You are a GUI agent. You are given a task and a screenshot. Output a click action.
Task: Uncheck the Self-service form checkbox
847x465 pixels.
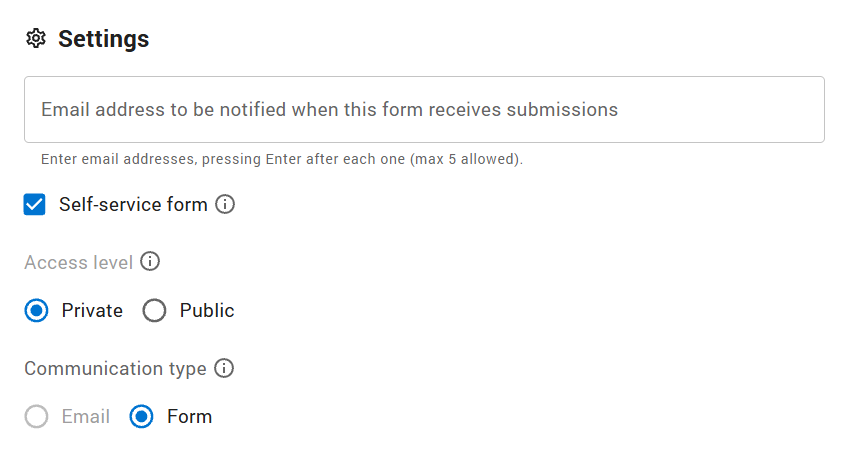coord(35,205)
